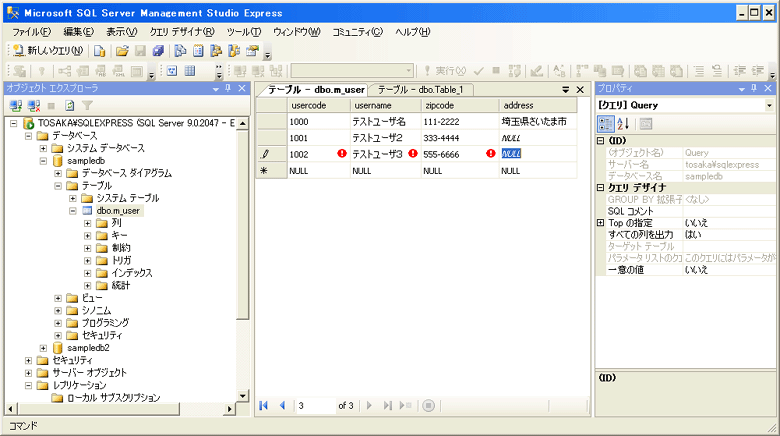Click the Save All disks icon
The image size is (780, 436).
click(x=158, y=50)
